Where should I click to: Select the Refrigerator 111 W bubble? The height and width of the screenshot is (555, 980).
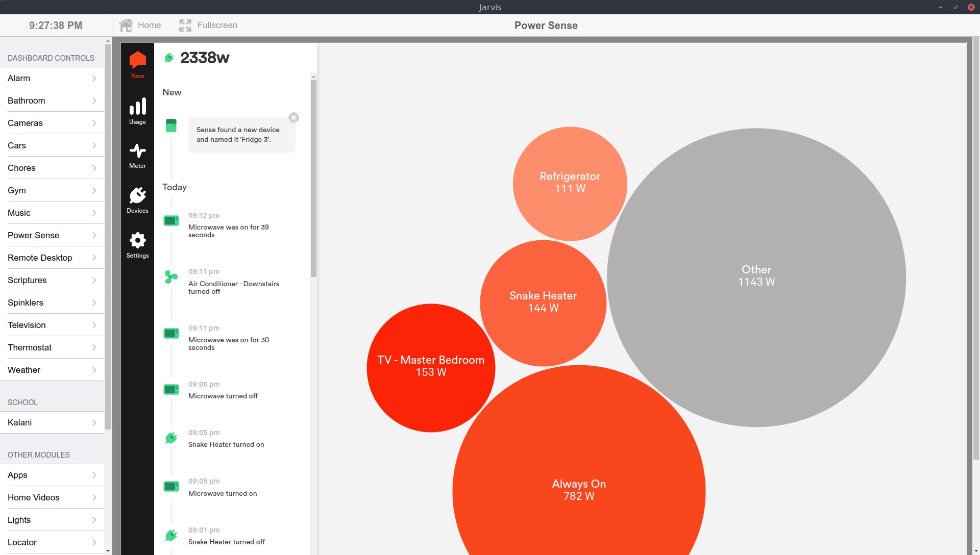[570, 183]
